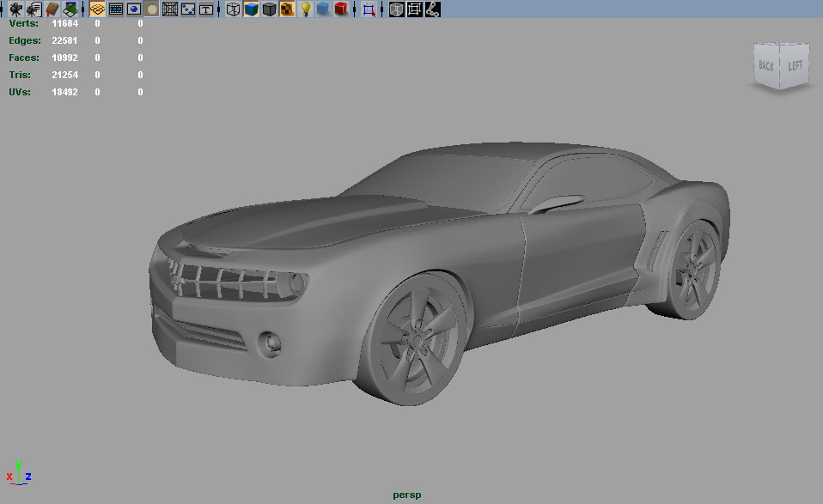823x504 pixels.
Task: Enable High Quality rendering red cube
Action: [341, 9]
